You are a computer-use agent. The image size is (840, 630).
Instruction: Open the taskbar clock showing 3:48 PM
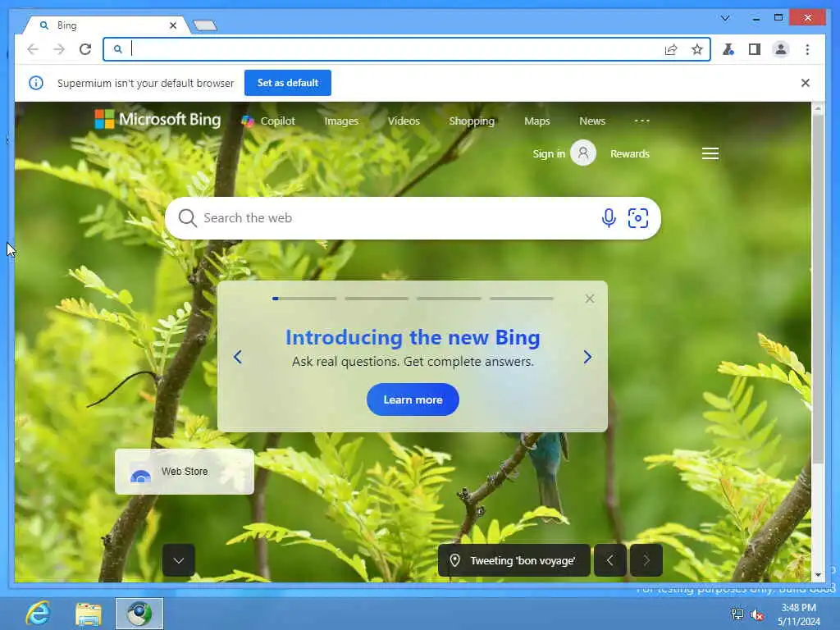[799, 614]
